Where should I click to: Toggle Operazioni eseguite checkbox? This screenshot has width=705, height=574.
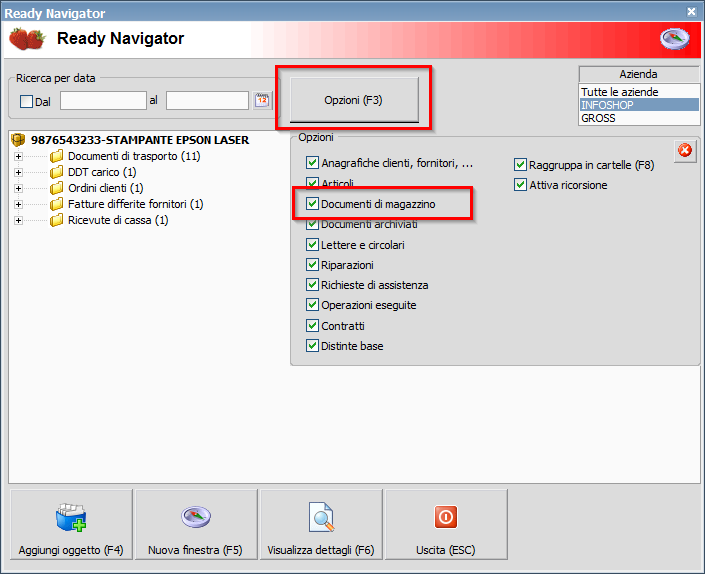coord(312,305)
